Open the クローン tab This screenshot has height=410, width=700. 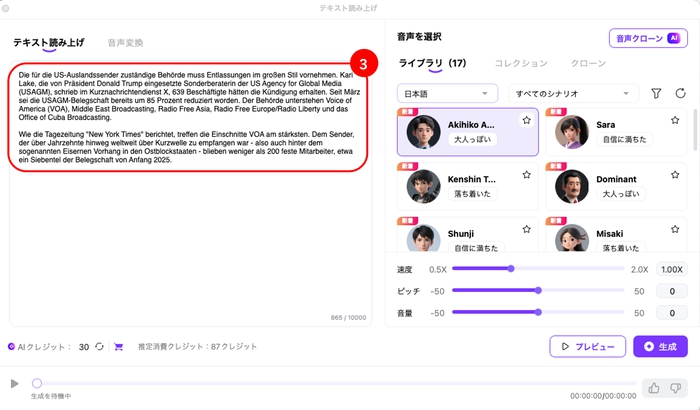click(x=588, y=63)
